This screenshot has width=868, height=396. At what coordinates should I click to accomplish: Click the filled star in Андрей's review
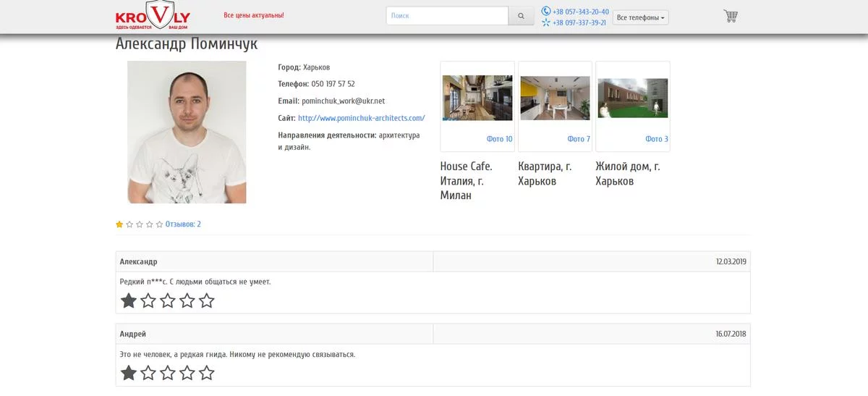[128, 373]
